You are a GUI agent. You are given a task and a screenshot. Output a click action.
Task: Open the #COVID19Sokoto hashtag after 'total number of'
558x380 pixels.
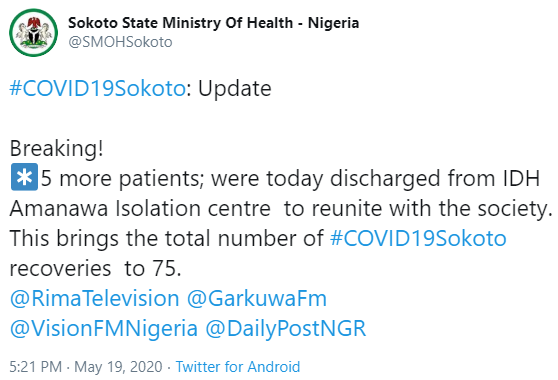coord(418,238)
